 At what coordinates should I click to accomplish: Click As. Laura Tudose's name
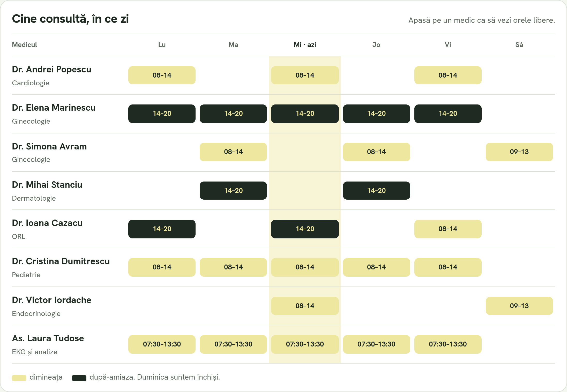48,338
